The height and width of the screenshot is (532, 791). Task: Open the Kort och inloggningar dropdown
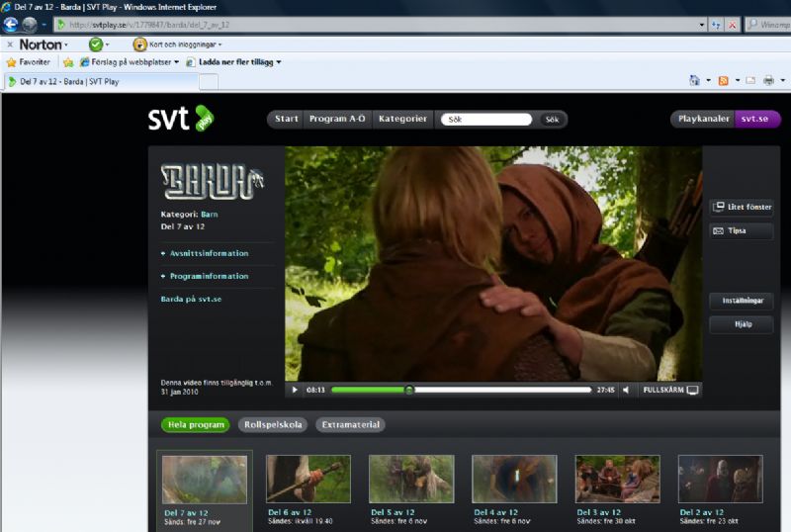(178, 44)
